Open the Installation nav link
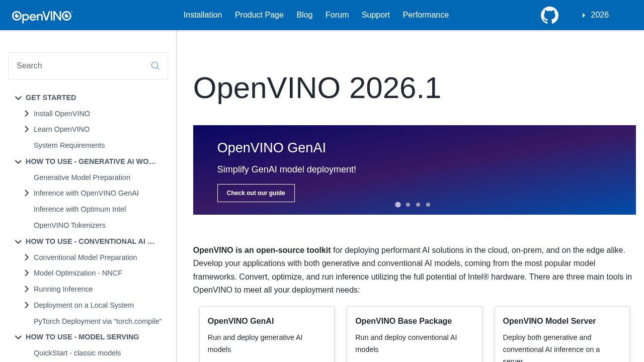This screenshot has height=362, width=644. click(x=203, y=15)
